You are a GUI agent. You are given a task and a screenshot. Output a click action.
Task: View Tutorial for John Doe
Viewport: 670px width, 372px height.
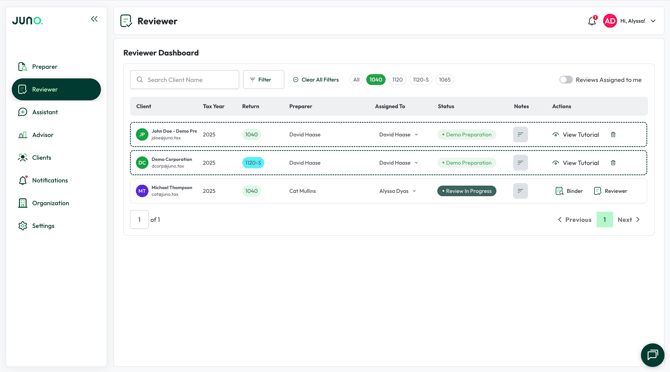click(x=576, y=135)
